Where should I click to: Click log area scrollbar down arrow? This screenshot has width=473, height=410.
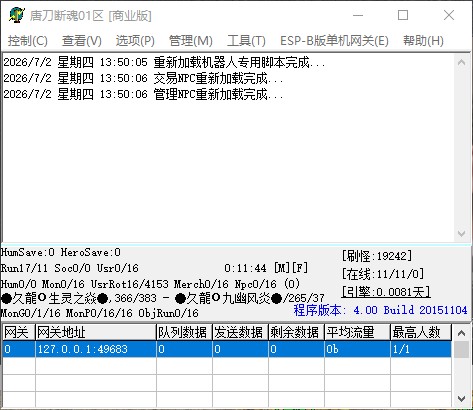[462, 233]
